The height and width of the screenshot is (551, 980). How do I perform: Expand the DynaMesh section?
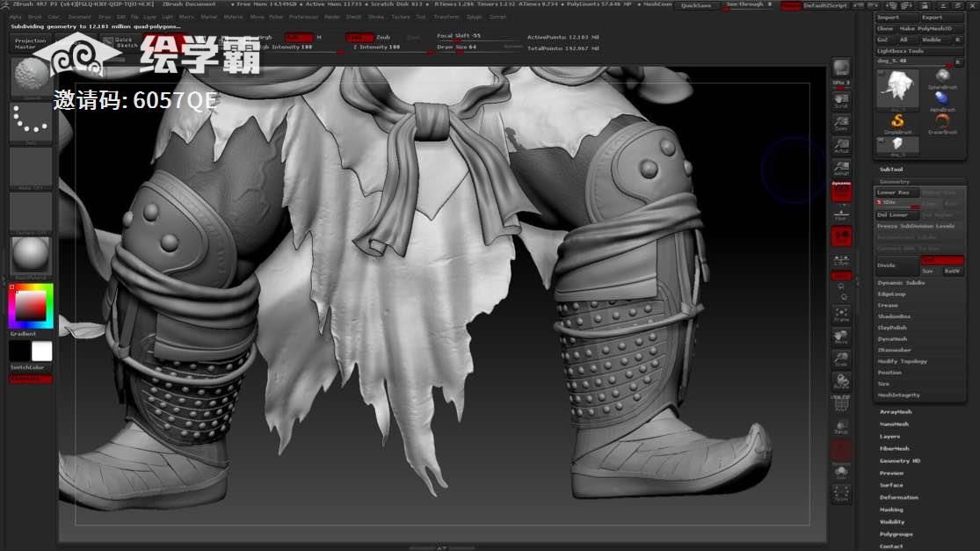[892, 338]
